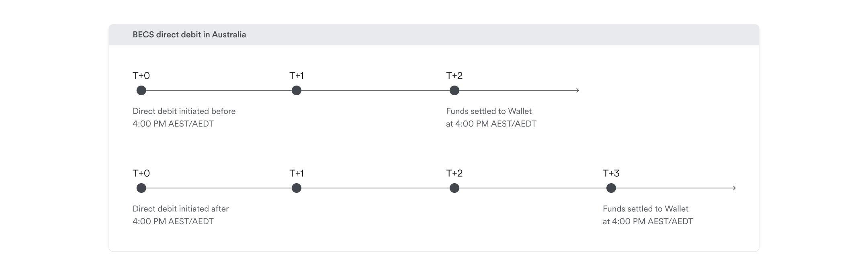The height and width of the screenshot is (276, 868).
Task: Click the T+0 label above the upper timeline
Action: tap(141, 76)
